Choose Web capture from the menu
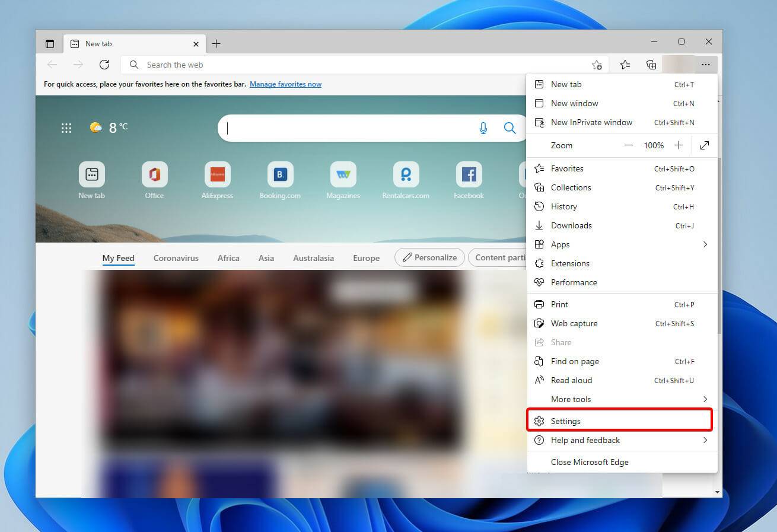 click(622, 323)
